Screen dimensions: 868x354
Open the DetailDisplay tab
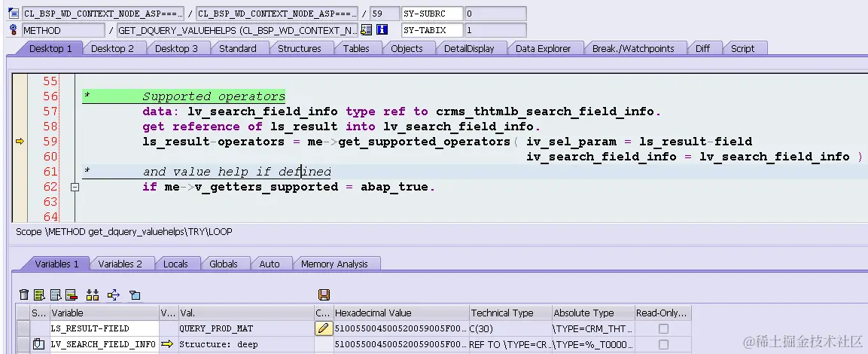coord(469,49)
